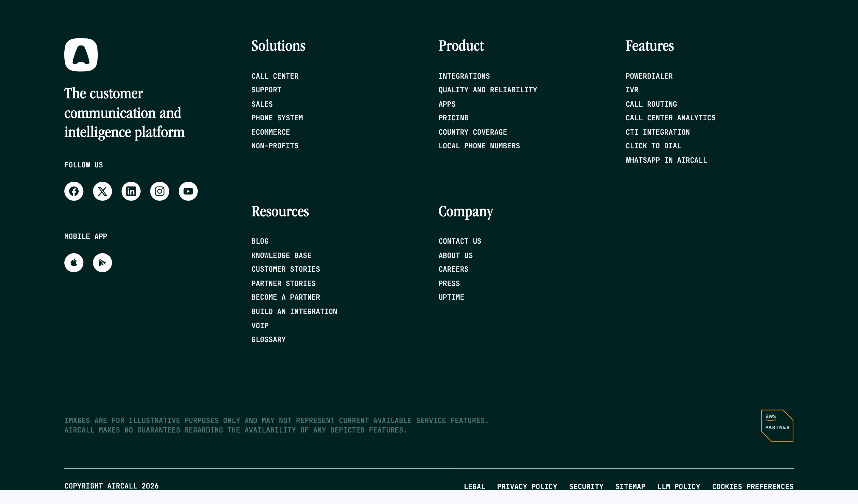Open CTI Integration link
858x504 pixels.
tap(658, 132)
